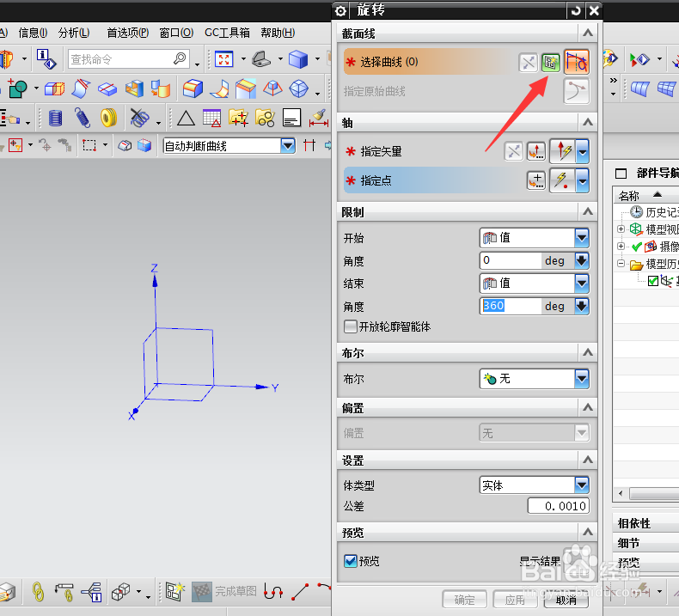
Task: Collapse the 轴 section
Action: tap(588, 122)
